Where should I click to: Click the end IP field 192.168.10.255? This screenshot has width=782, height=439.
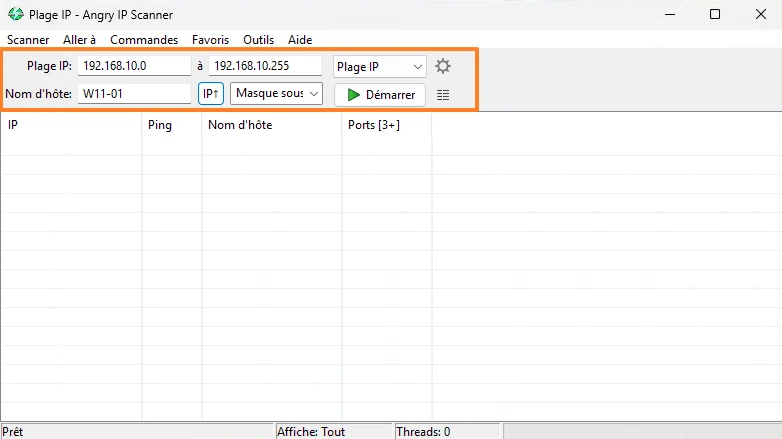[x=265, y=66]
